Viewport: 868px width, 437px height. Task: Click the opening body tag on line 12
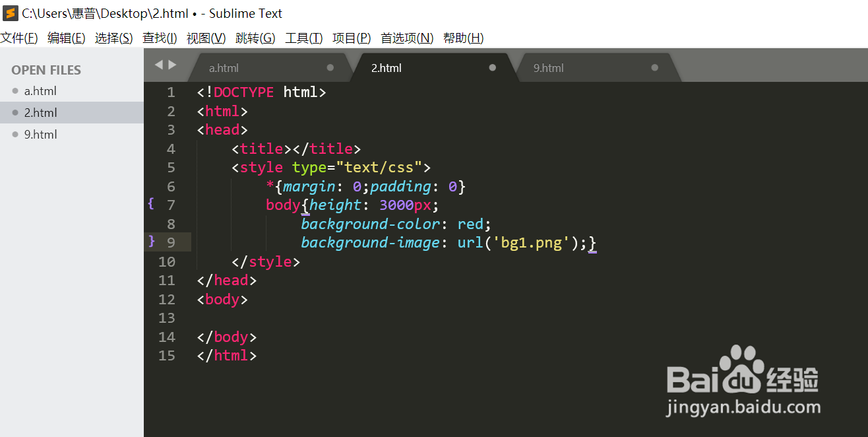[222, 300]
